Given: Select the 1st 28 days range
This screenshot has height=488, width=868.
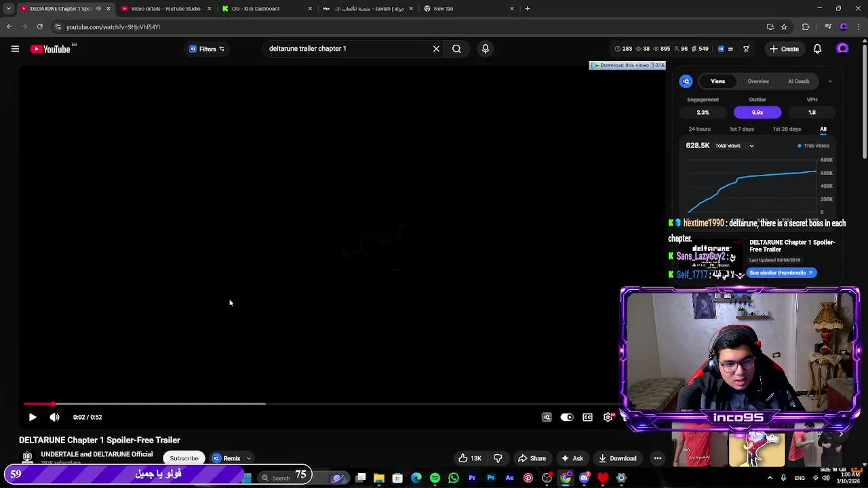Looking at the screenshot, I should click(787, 129).
